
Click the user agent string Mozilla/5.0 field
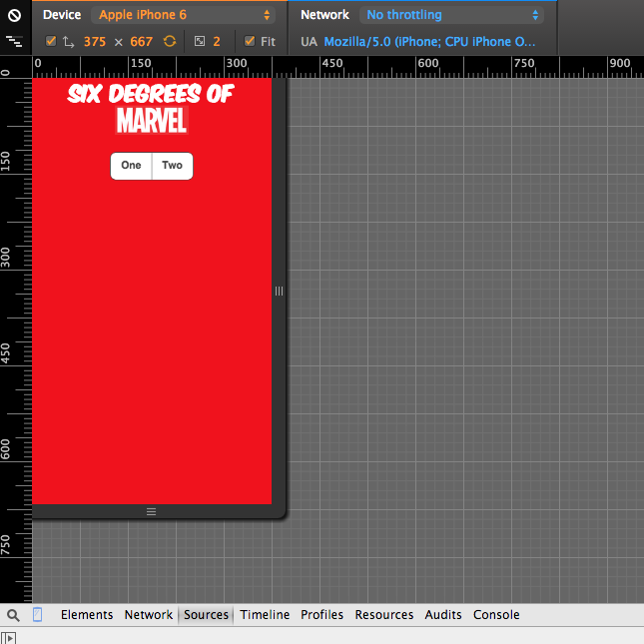pos(429,42)
